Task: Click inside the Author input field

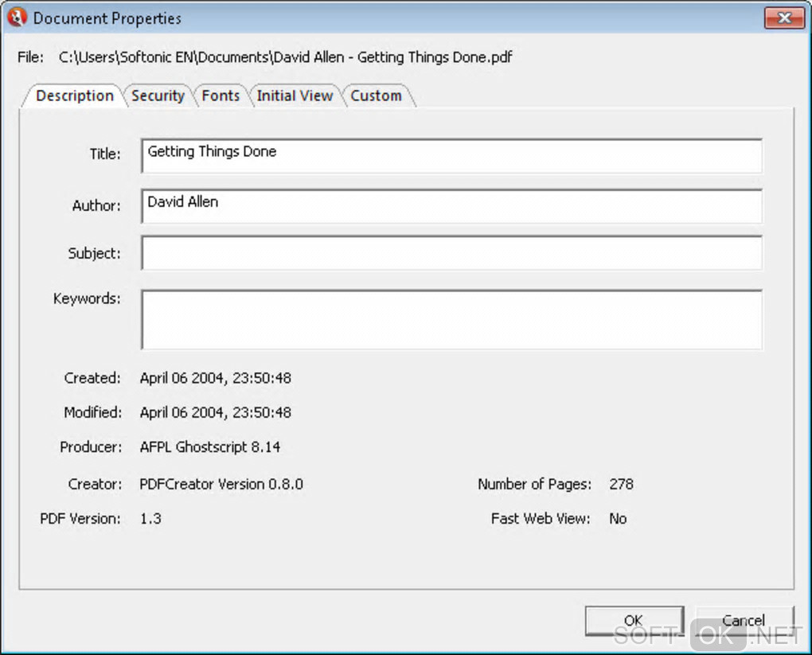Action: tap(451, 206)
